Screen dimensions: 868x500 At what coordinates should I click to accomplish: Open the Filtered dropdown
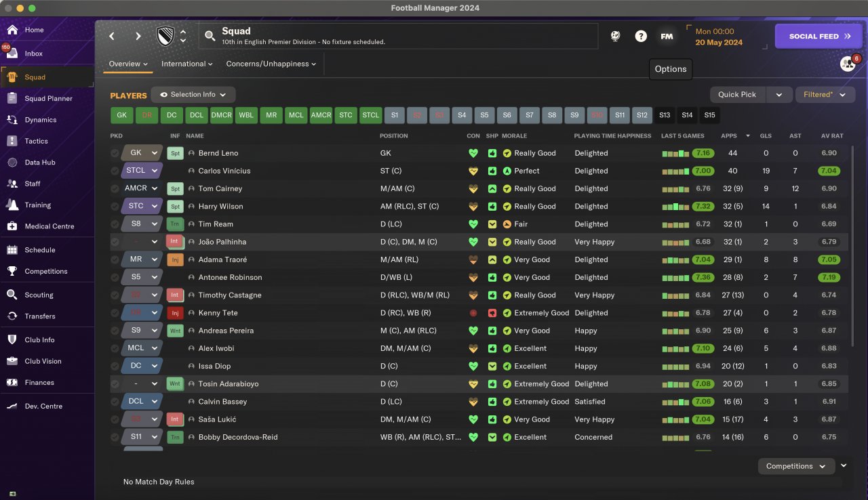tap(825, 95)
